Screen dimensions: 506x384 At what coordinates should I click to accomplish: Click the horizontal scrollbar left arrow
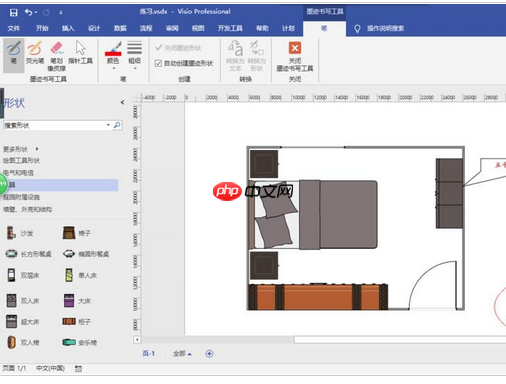[x=137, y=340]
